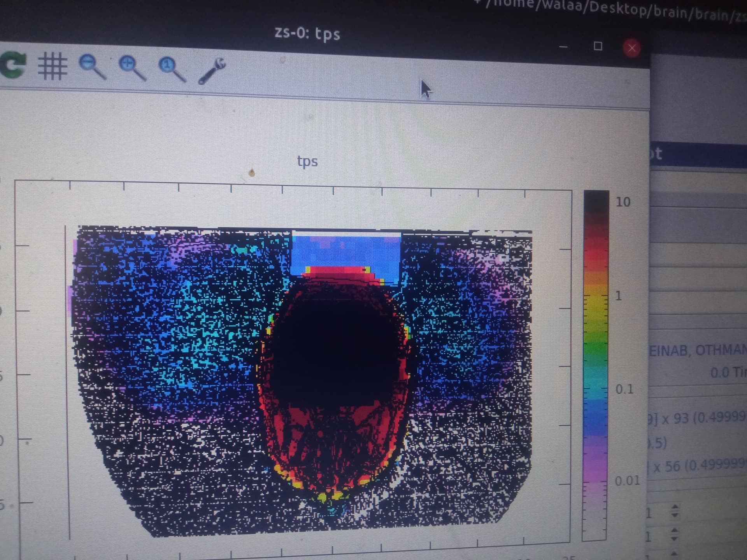Viewport: 747px width, 560px height.
Task: Zoom in with the plus magnifier
Action: (x=132, y=68)
